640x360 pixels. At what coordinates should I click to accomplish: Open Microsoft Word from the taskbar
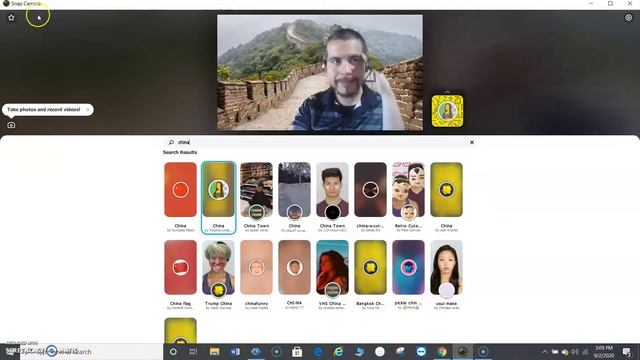pos(235,351)
